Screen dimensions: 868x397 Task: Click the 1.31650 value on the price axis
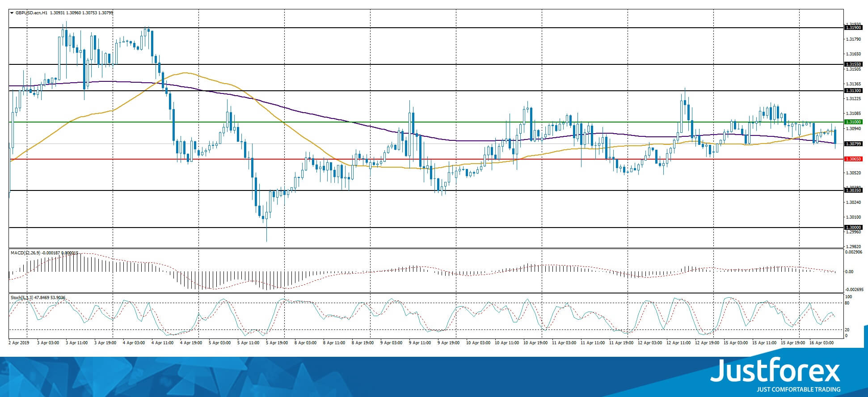pyautogui.click(x=853, y=54)
